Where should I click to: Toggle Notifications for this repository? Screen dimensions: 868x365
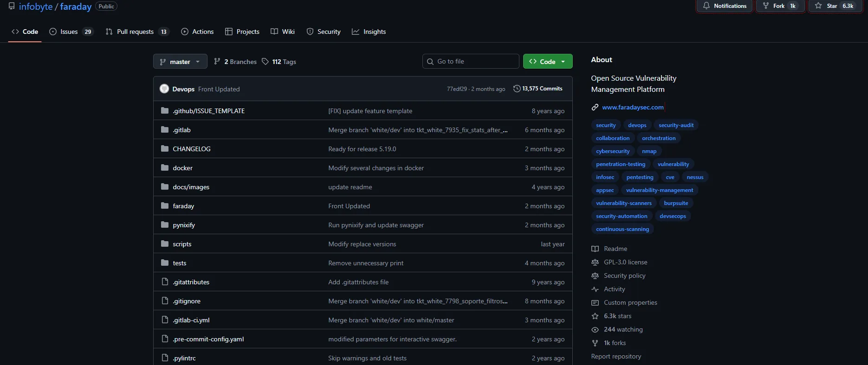pos(724,6)
